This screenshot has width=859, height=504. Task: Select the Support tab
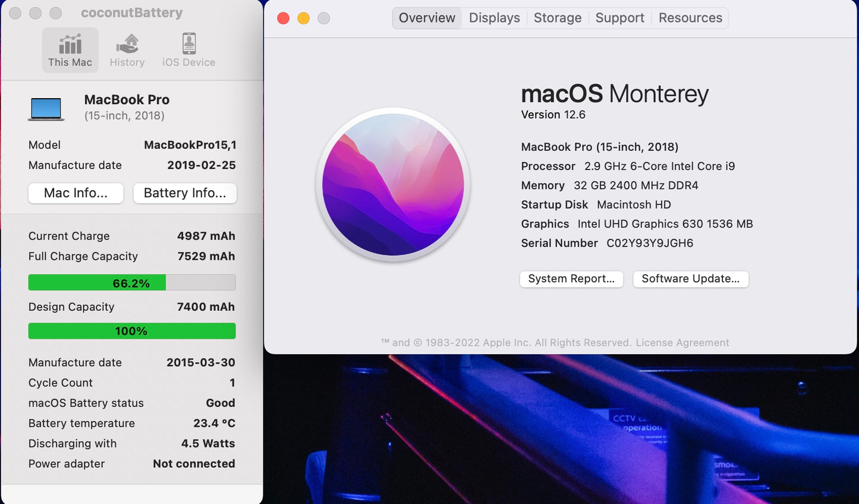click(x=619, y=18)
